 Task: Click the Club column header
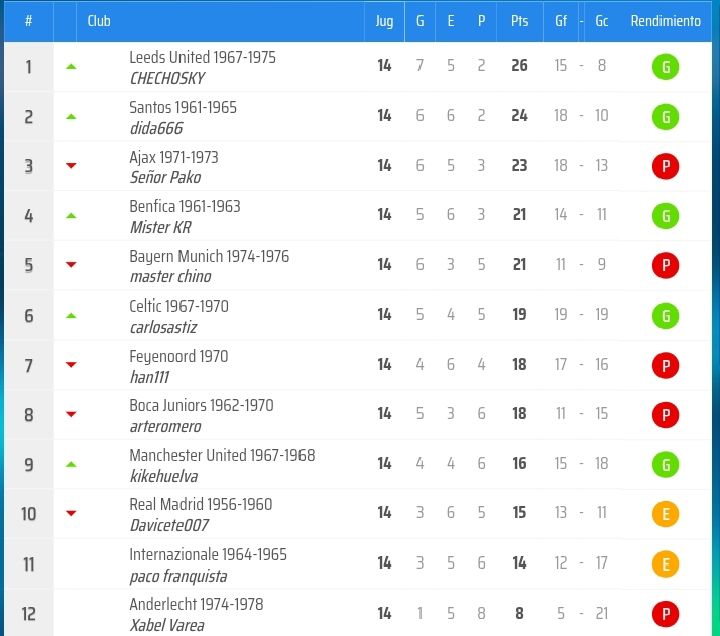point(99,21)
